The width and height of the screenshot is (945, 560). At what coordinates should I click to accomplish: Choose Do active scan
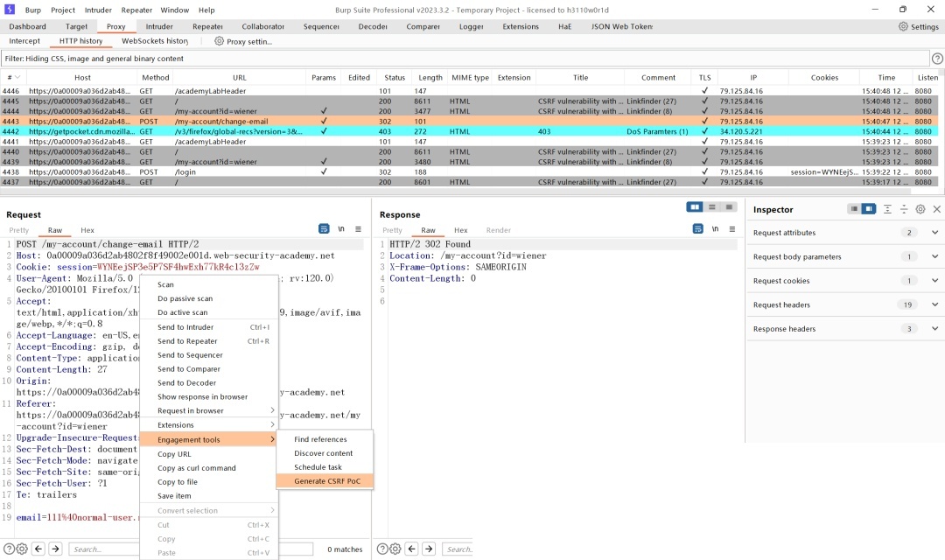208,312
